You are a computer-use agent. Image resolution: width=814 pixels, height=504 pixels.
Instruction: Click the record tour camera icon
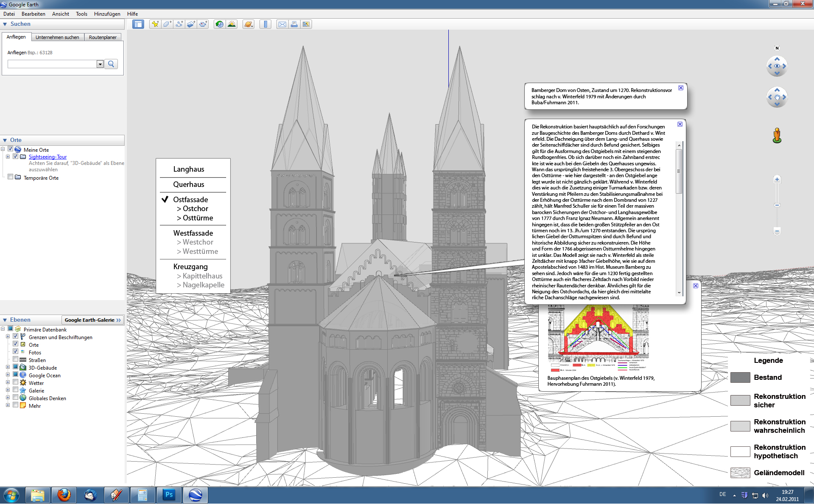point(203,24)
